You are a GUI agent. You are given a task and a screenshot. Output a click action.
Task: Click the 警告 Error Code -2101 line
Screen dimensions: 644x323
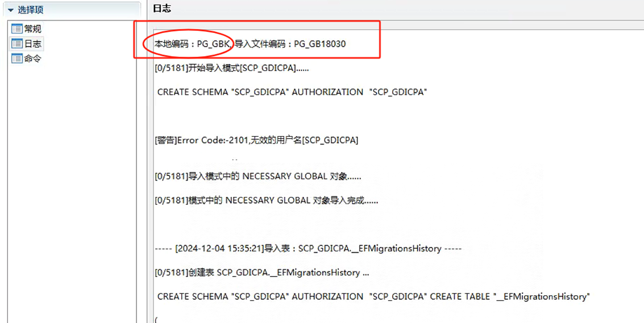pyautogui.click(x=256, y=140)
